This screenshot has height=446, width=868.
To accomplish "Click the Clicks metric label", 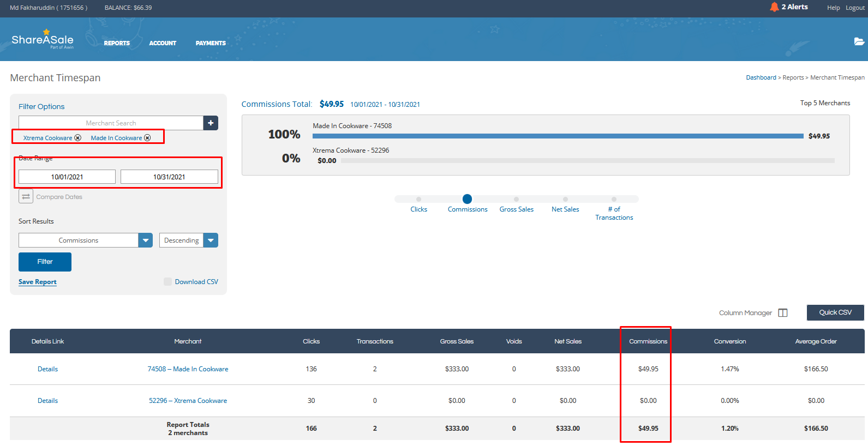I will (x=418, y=209).
